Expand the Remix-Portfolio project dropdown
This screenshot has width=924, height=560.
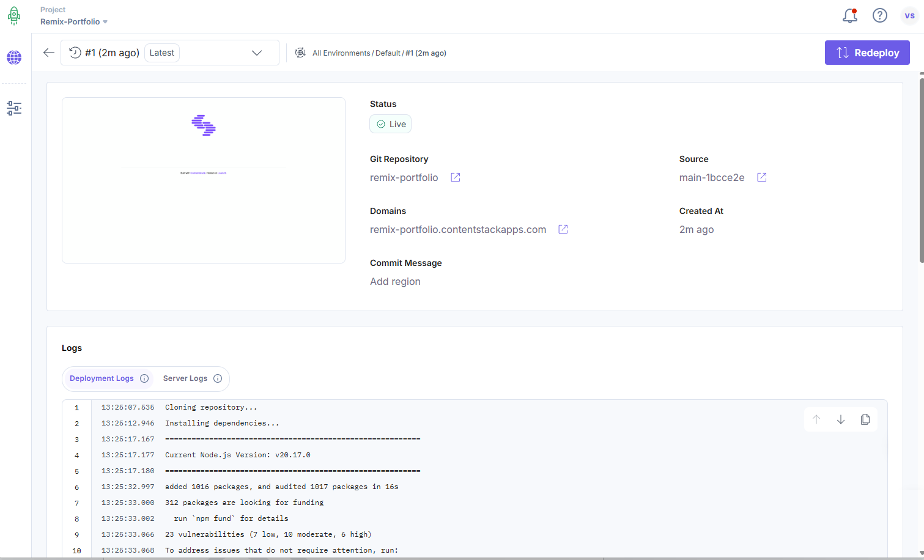coord(74,21)
